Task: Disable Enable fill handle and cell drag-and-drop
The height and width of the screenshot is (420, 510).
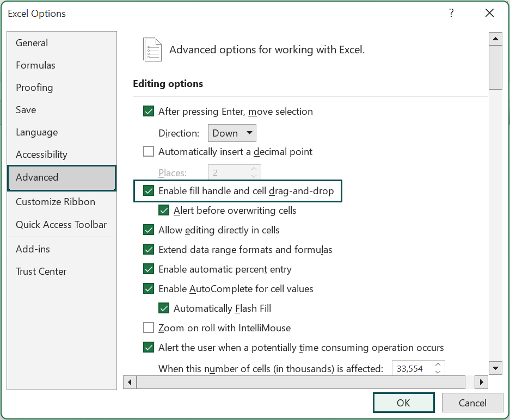Action: 149,191
